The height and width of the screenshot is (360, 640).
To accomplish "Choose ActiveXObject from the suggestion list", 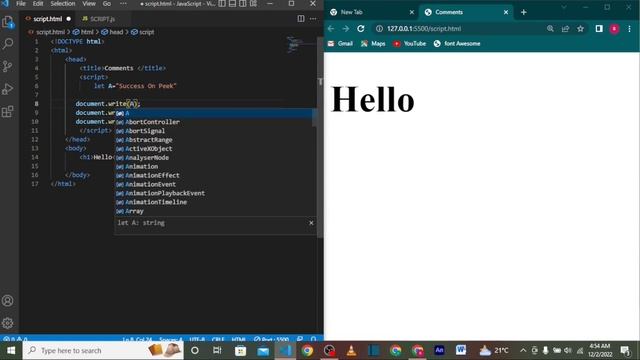I will [x=213, y=149].
